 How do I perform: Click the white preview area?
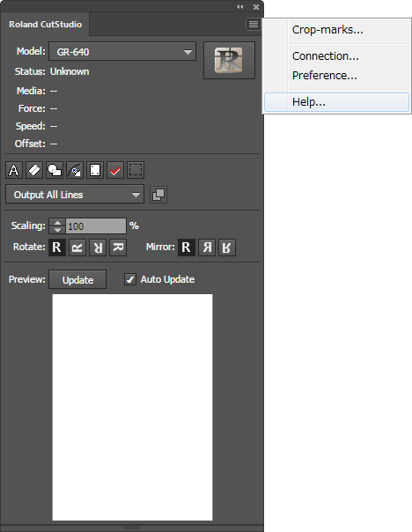coord(132,407)
